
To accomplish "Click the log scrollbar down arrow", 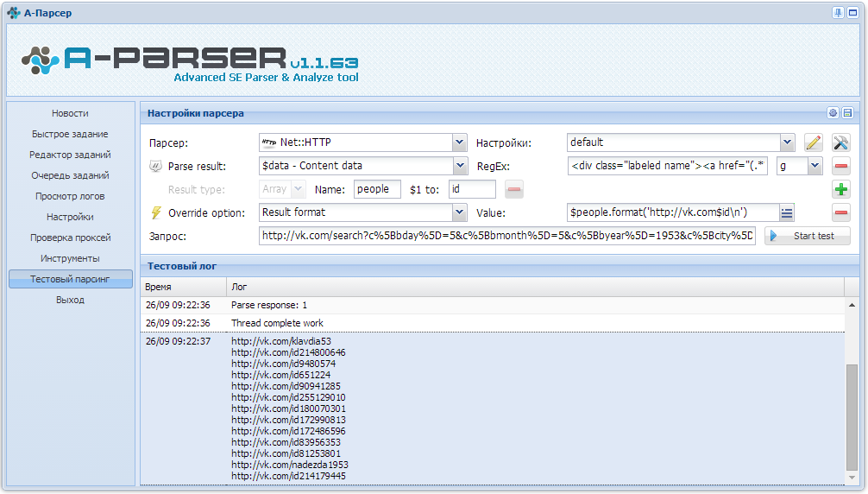I will click(x=852, y=478).
